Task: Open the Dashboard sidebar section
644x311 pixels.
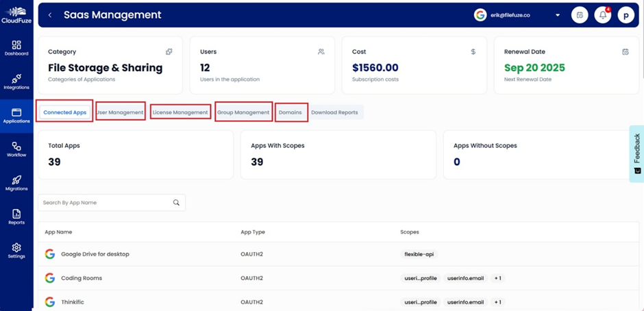Action: coord(16,48)
